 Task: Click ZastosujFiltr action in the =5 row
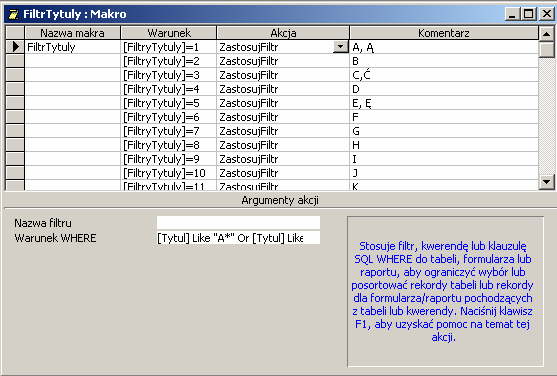pos(283,103)
